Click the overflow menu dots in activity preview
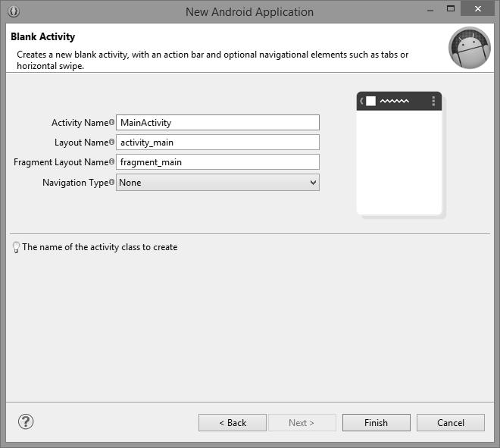500x448 pixels. (433, 101)
